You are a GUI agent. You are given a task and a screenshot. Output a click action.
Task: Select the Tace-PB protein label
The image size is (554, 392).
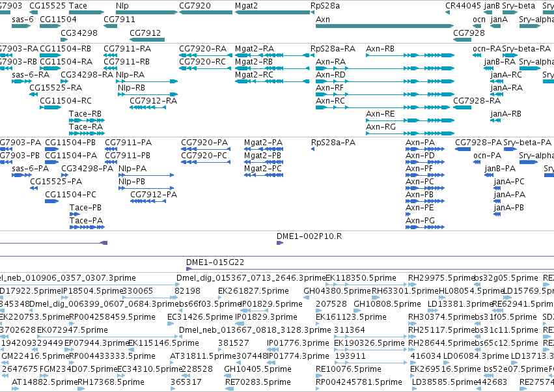[85, 208]
